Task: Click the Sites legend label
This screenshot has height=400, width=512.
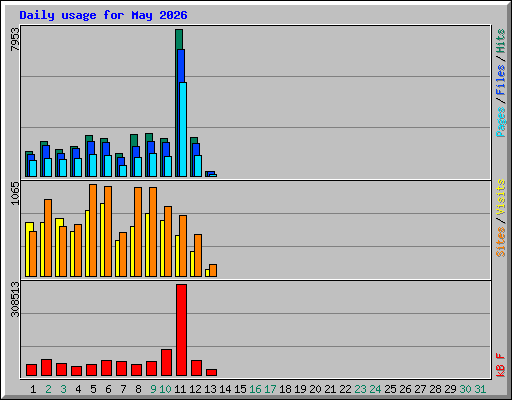Action: pyautogui.click(x=500, y=241)
